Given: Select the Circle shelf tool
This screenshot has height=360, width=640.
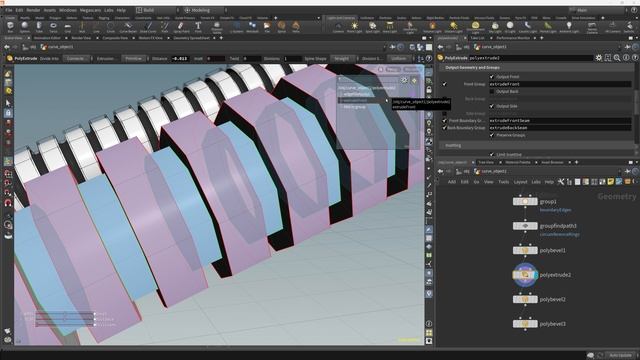Looking at the screenshot, I should [x=110, y=27].
